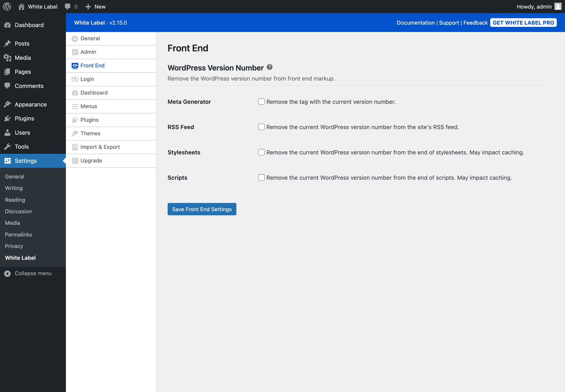Check the RSS Feed version removal option
Screen dimensions: 565x392
pyautogui.click(x=261, y=127)
